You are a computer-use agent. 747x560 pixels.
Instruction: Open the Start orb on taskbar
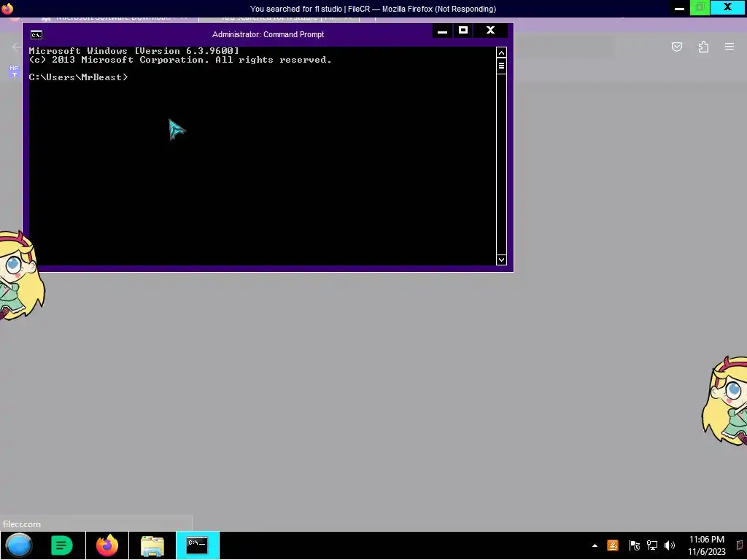coord(18,545)
